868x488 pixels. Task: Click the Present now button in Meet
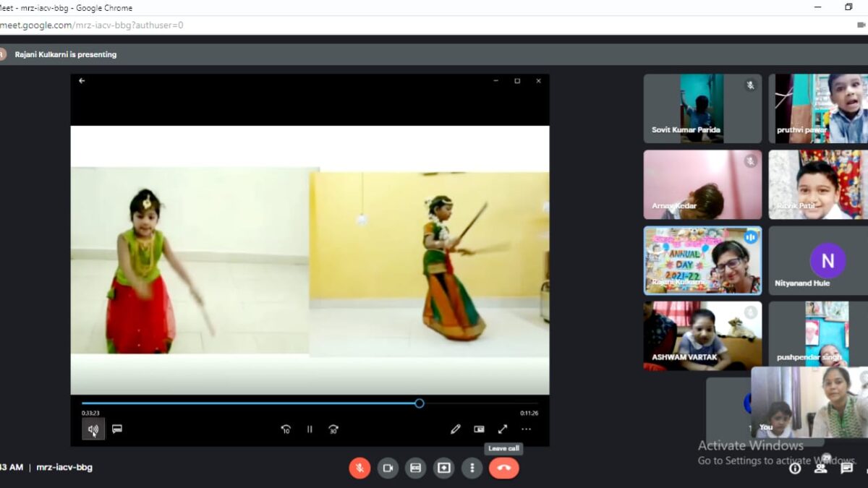click(x=444, y=468)
